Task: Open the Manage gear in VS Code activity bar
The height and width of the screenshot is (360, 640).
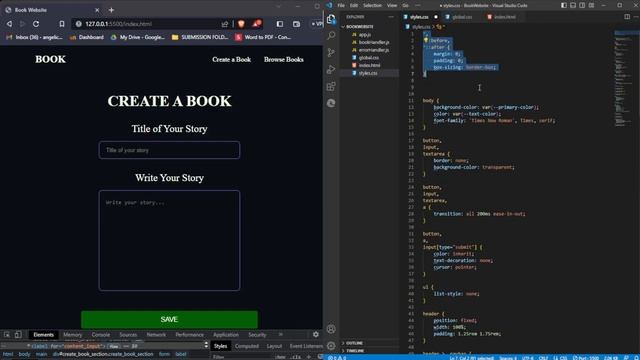Action: point(331,345)
